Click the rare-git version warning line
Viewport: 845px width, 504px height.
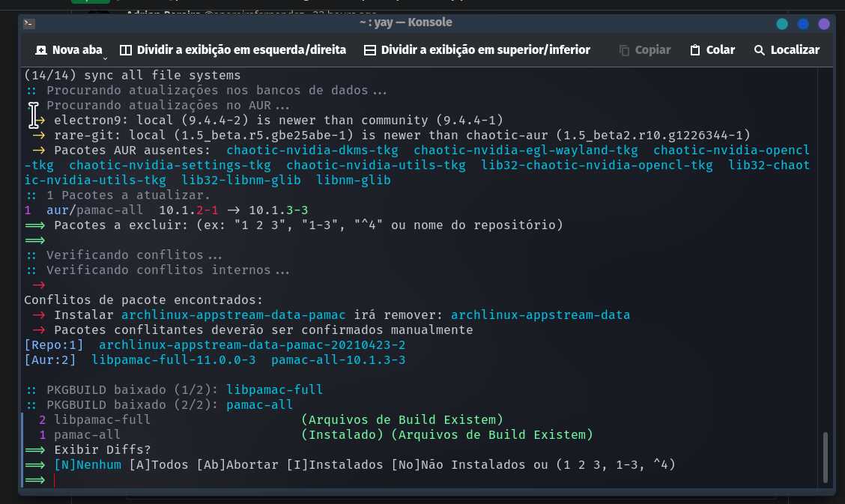[x=391, y=135]
